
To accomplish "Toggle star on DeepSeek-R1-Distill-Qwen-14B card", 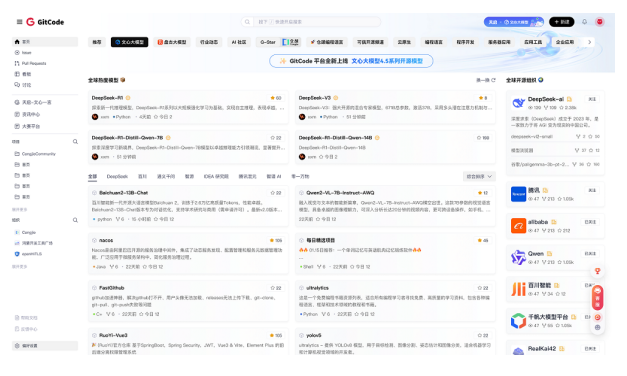I will (483, 138).
